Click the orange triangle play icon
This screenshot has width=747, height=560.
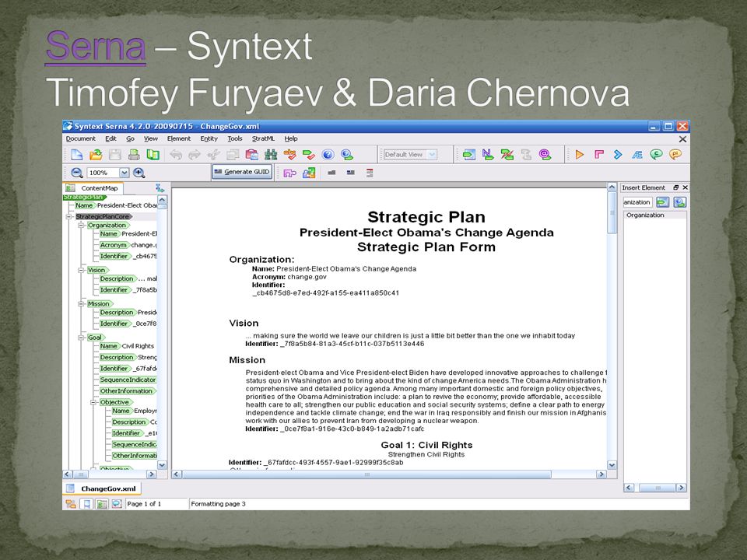click(x=580, y=155)
